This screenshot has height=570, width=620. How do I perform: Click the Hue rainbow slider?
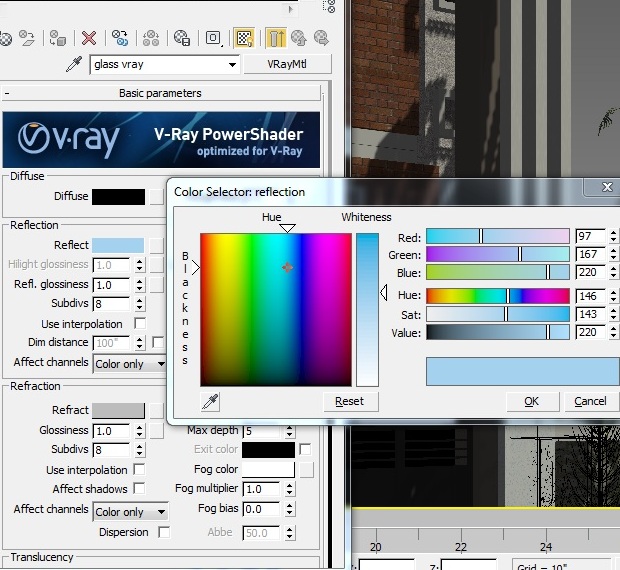[498, 296]
